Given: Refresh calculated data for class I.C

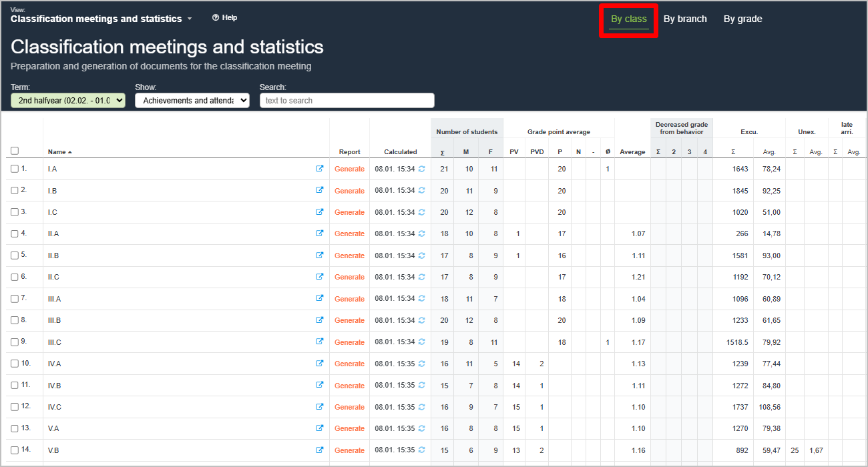Looking at the screenshot, I should 421,212.
